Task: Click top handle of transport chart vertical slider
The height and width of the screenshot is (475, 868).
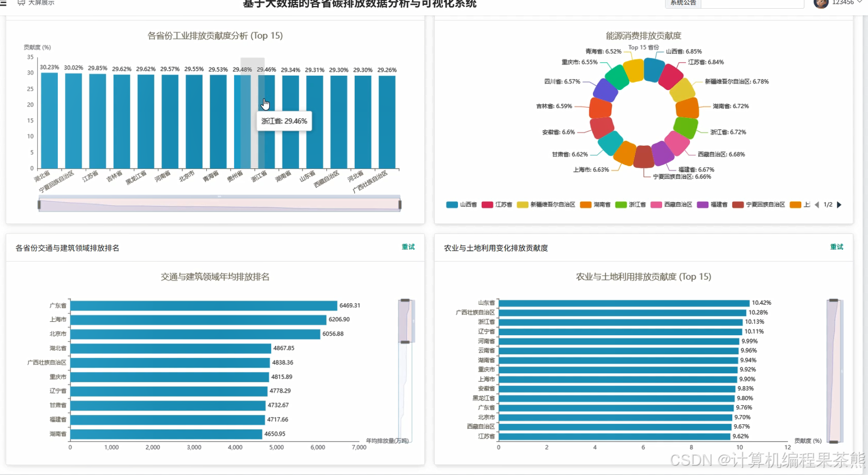Action: pyautogui.click(x=405, y=300)
